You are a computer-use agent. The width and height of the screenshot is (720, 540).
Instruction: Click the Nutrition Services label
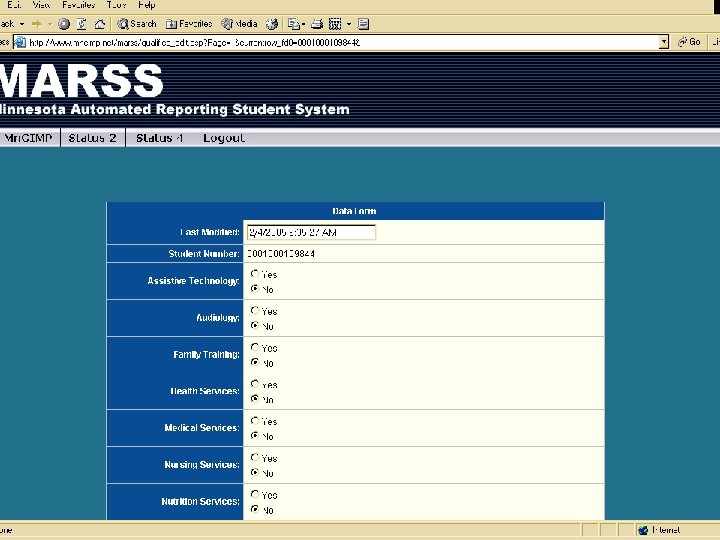200,501
